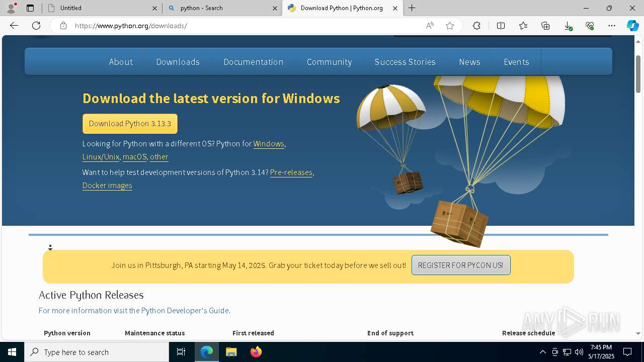Launch Firefox from taskbar

[256, 352]
